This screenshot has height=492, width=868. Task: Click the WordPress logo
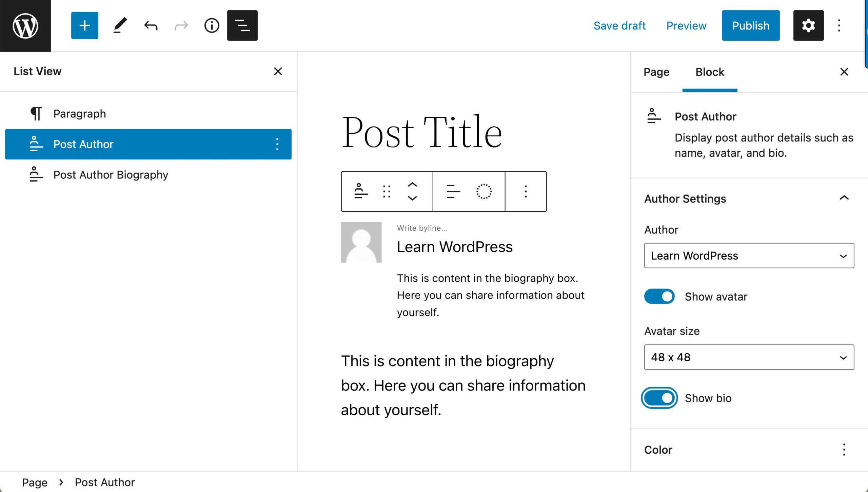click(25, 25)
